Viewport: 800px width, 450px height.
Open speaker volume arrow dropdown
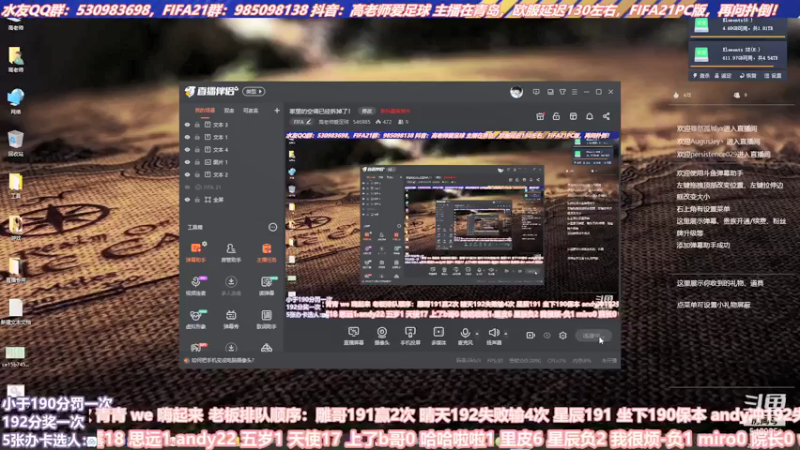coord(506,334)
